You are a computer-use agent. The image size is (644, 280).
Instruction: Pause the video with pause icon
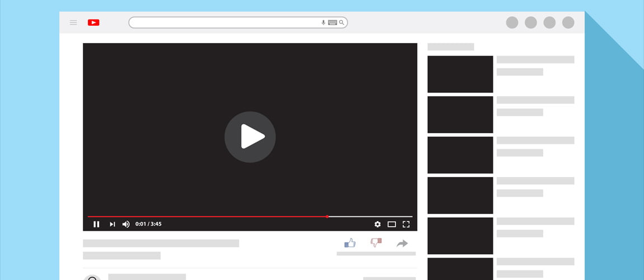96,224
